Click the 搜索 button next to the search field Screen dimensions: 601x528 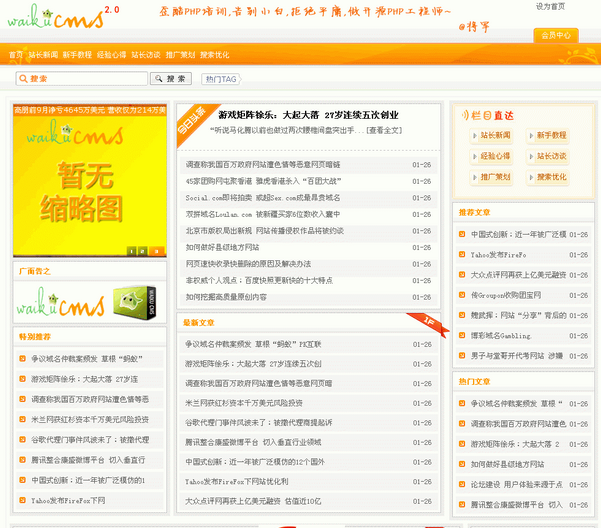tap(171, 79)
